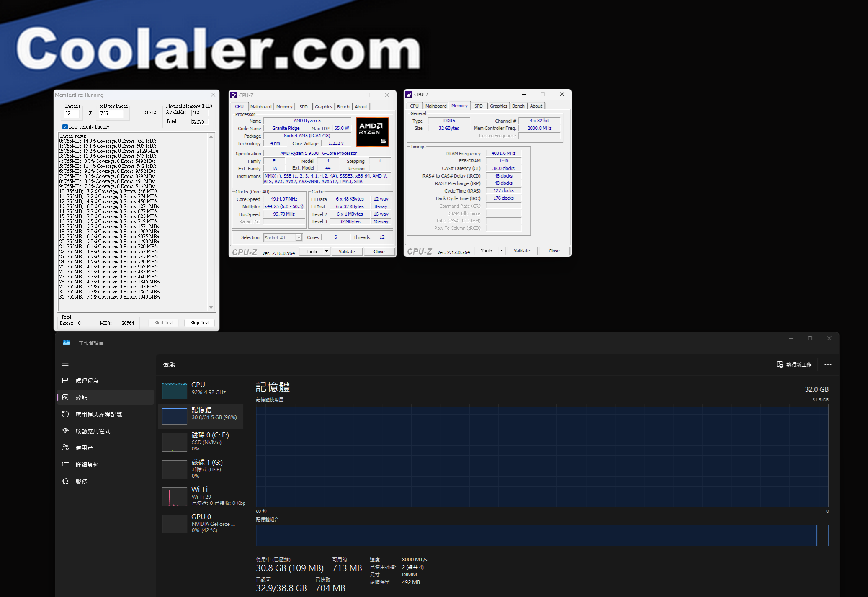Image resolution: width=868 pixels, height=597 pixels.
Task: Toggle Low priority threads checkbox
Action: (x=65, y=127)
